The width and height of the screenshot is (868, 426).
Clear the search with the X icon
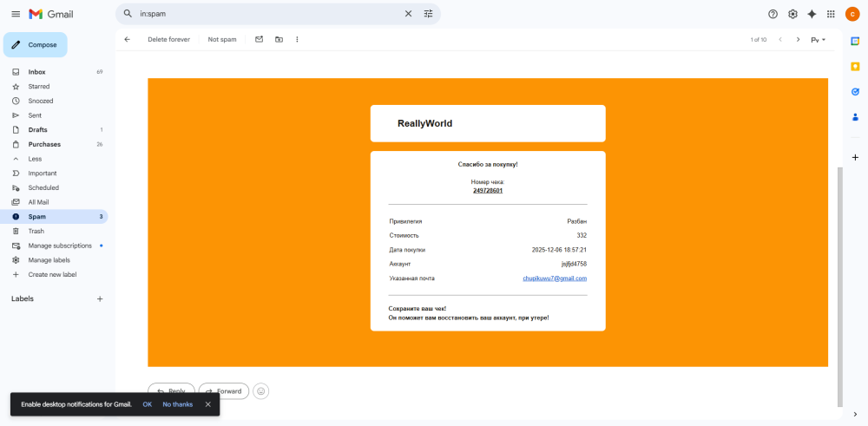point(409,14)
